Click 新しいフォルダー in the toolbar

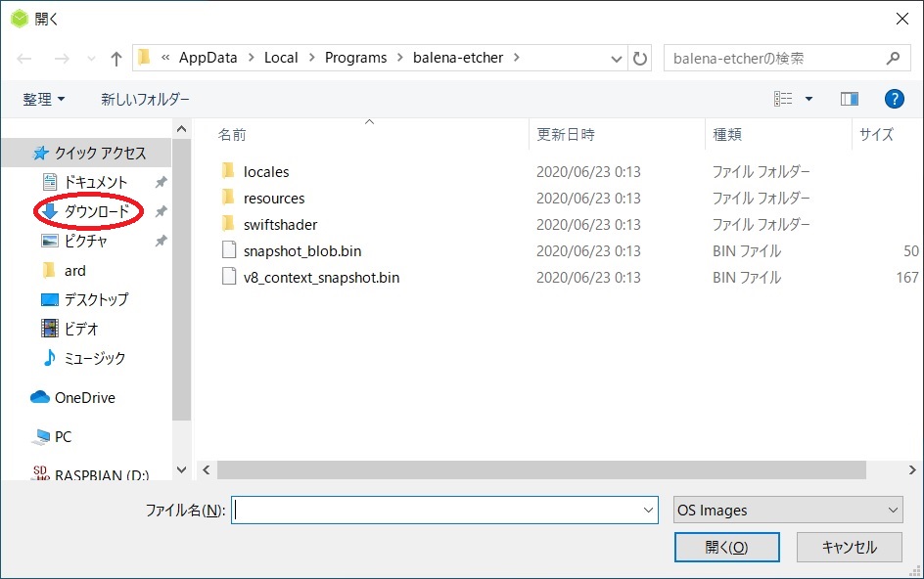145,99
